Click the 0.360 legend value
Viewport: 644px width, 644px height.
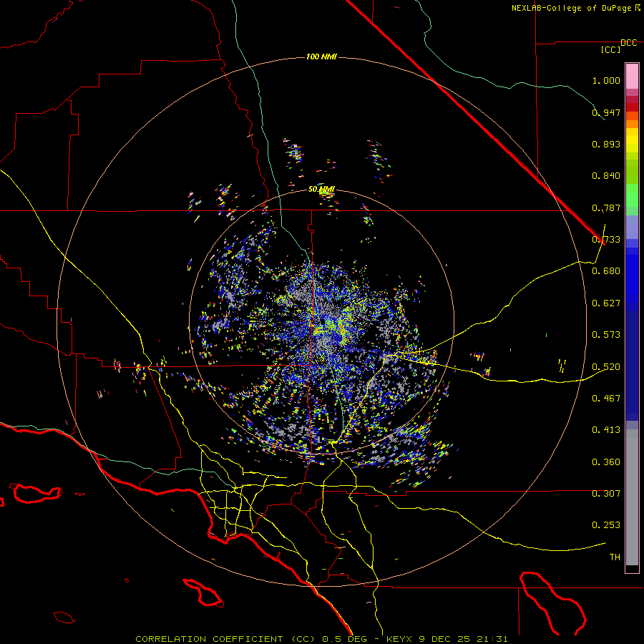(606, 462)
